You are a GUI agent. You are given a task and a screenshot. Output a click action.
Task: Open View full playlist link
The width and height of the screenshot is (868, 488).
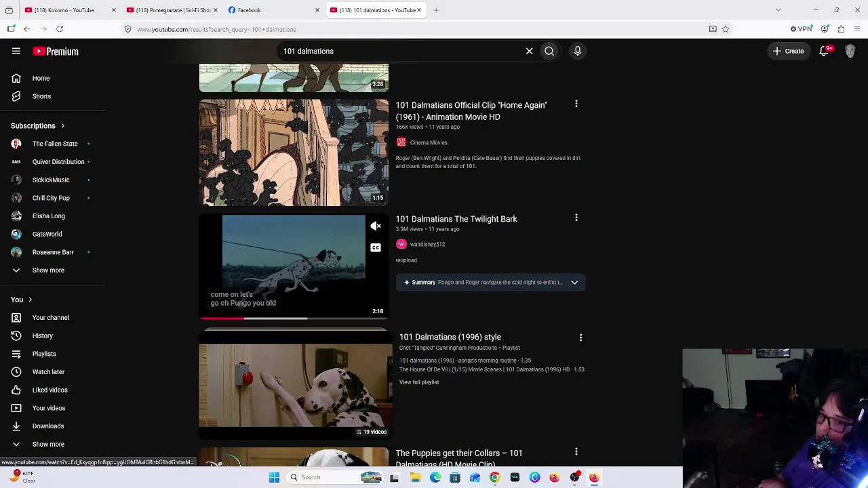coord(419,382)
